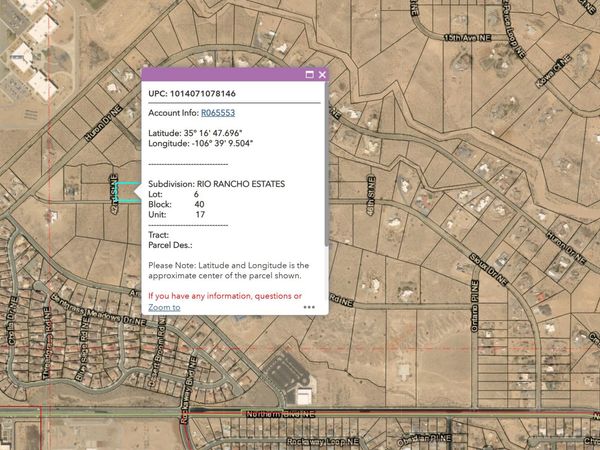The width and height of the screenshot is (600, 450).
Task: Maximize the parcel info popup
Action: click(x=310, y=74)
